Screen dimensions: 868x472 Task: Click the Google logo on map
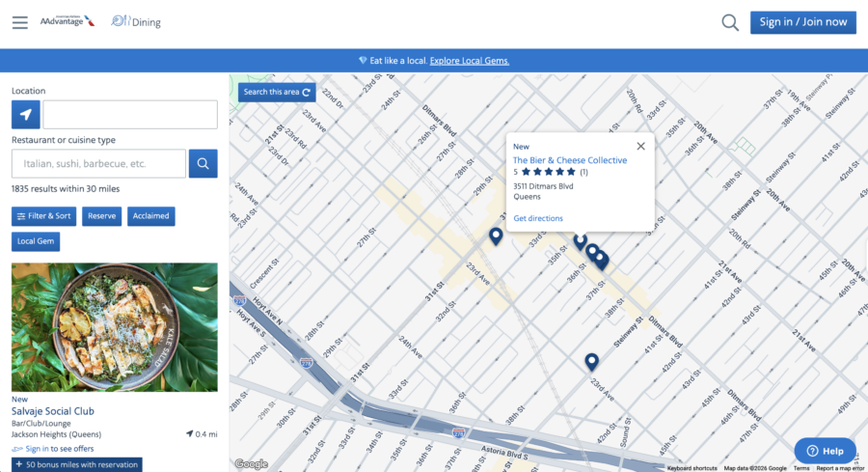(252, 464)
